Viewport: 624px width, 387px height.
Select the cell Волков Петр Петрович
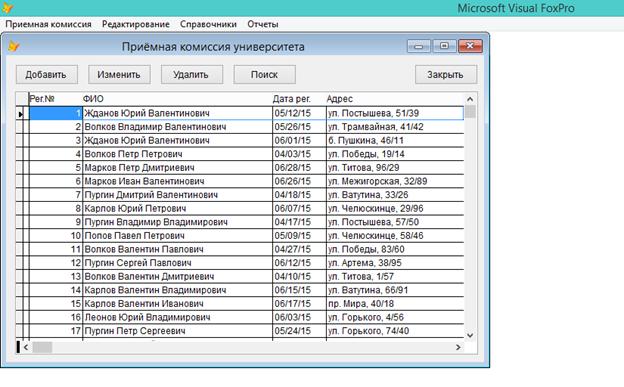click(x=177, y=154)
